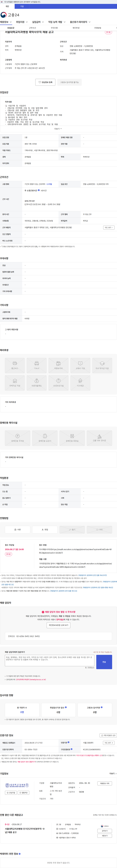Click the 차량유지비 benefit icon
The height and width of the screenshot is (868, 117).
(58, 365)
